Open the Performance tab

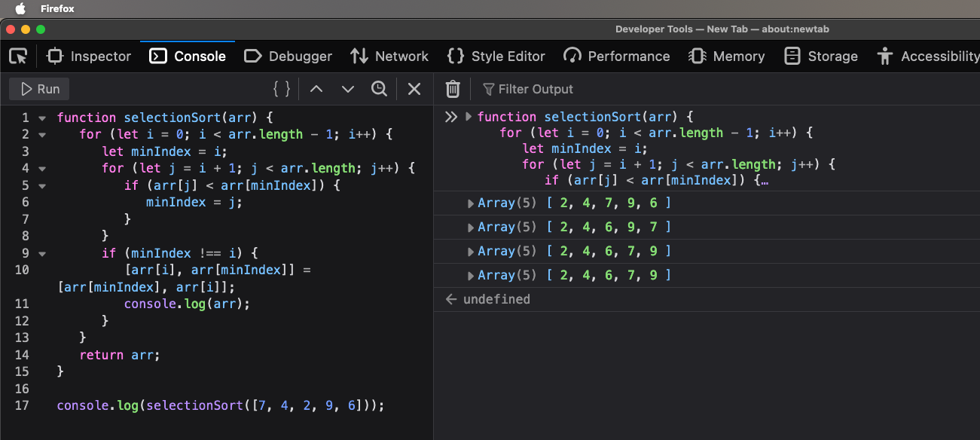coord(616,56)
